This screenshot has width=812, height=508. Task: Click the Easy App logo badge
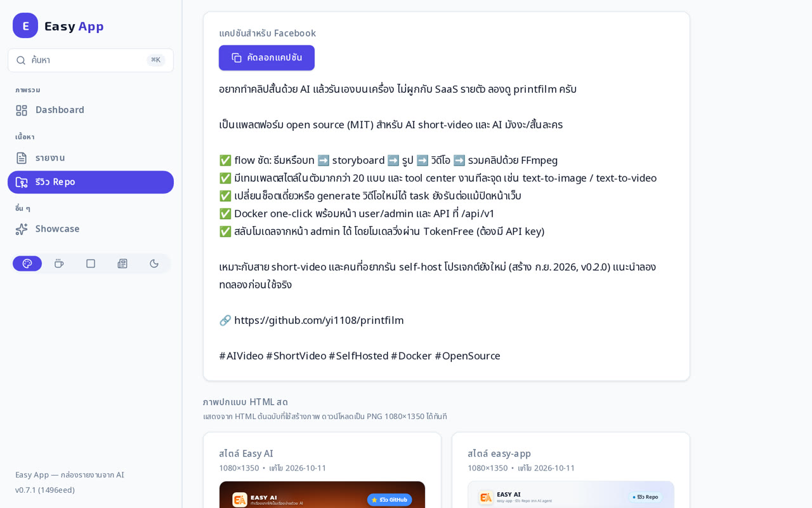click(x=25, y=25)
